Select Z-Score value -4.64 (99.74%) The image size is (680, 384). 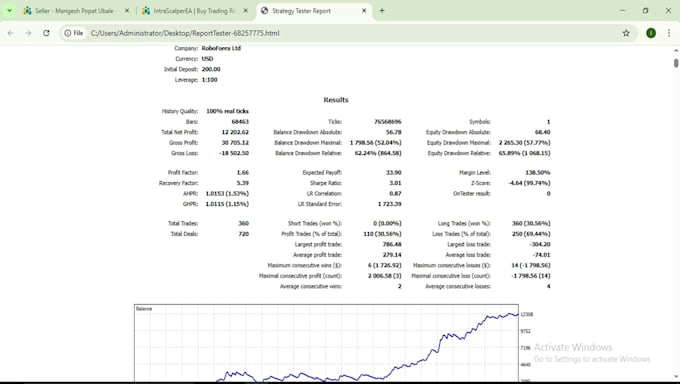[x=530, y=183]
